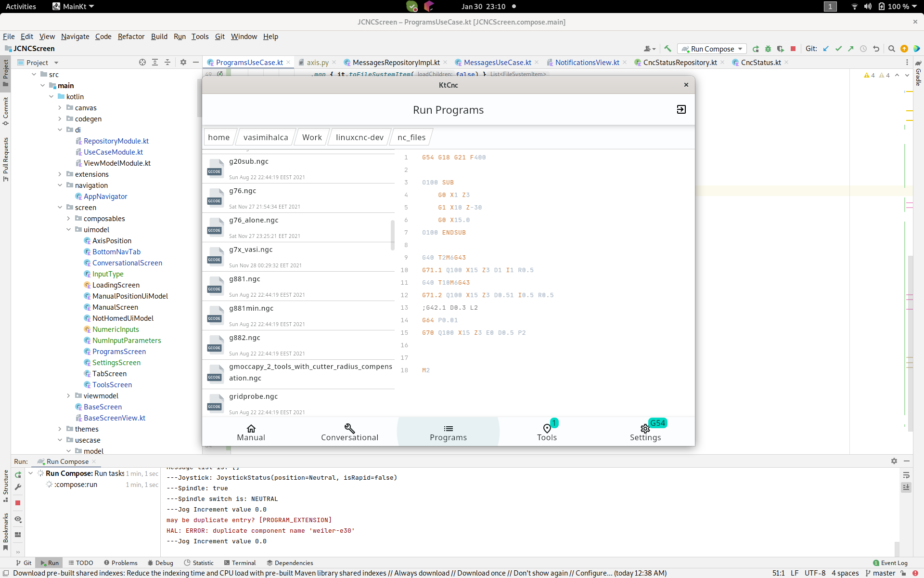Open Project panel gear options
The width and height of the screenshot is (924, 578).
click(x=183, y=62)
